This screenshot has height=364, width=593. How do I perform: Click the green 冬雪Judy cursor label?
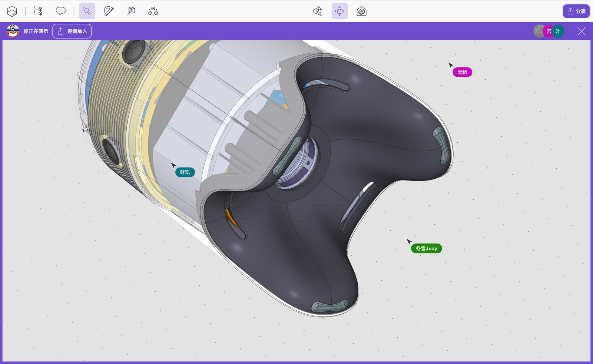pyautogui.click(x=426, y=249)
